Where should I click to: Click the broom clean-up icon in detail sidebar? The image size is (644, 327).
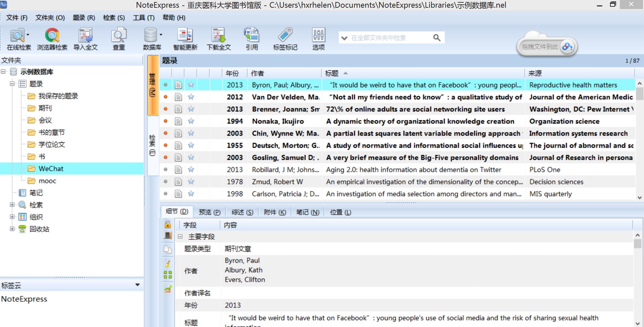point(167,263)
